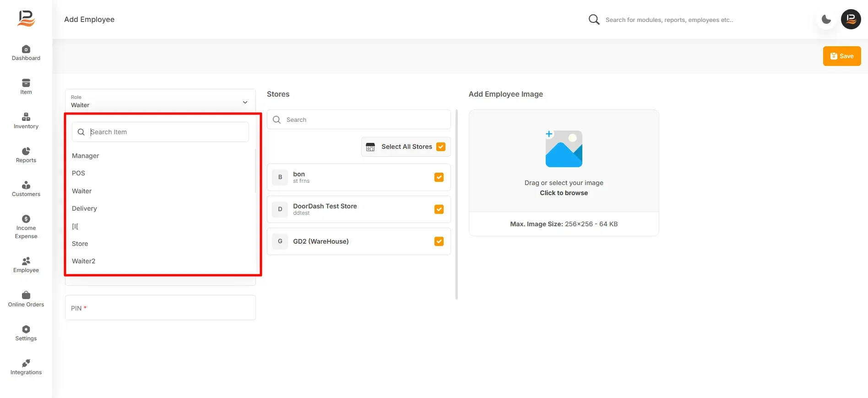
Task: Toggle dark mode moon icon
Action: point(826,19)
